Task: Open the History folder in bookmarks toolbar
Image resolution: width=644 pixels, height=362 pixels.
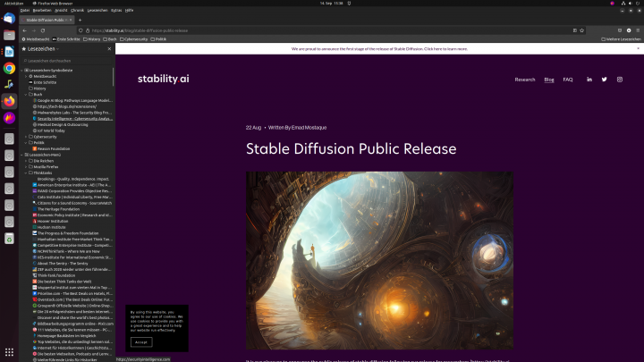Action: click(x=91, y=39)
